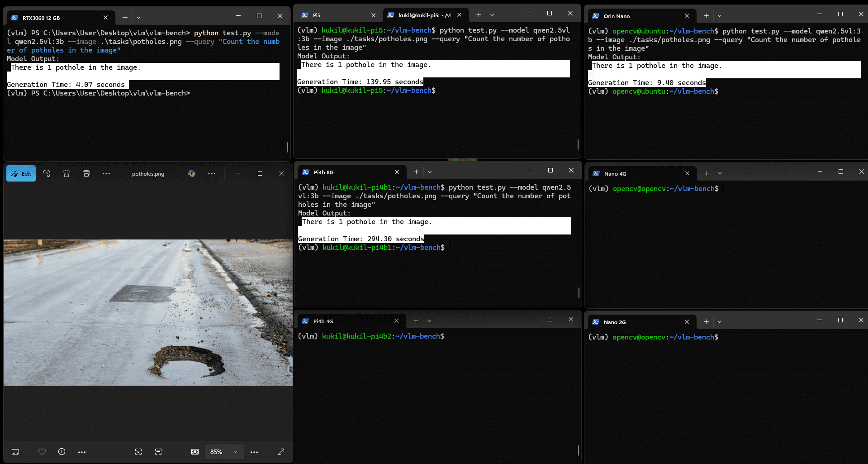This screenshot has height=464, width=868.
Task: Add a new tab in Orin Nano window
Action: 706,16
